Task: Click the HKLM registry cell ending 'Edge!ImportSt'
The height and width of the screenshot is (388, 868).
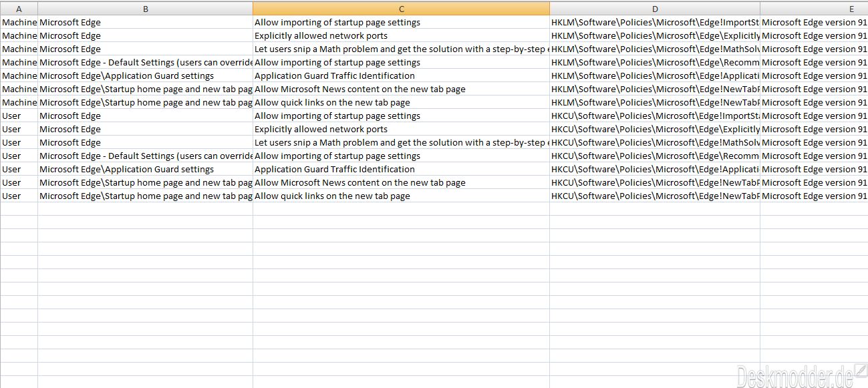Action: coord(655,22)
